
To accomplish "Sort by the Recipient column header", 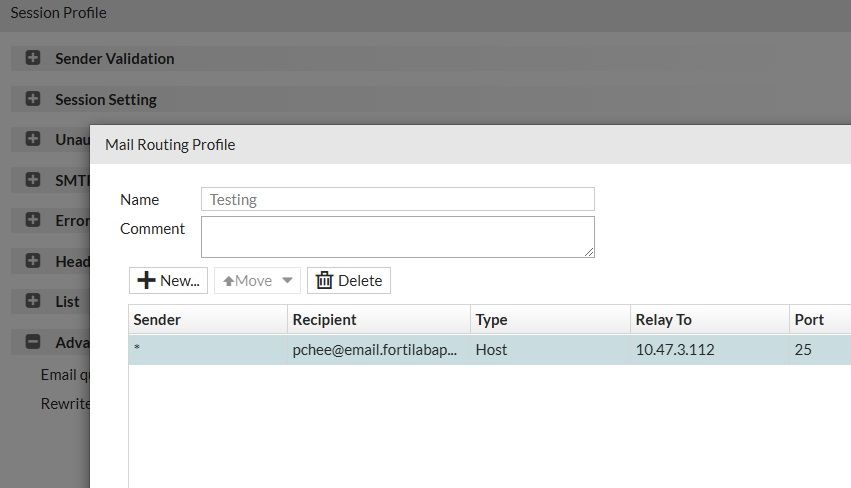I will pos(379,320).
